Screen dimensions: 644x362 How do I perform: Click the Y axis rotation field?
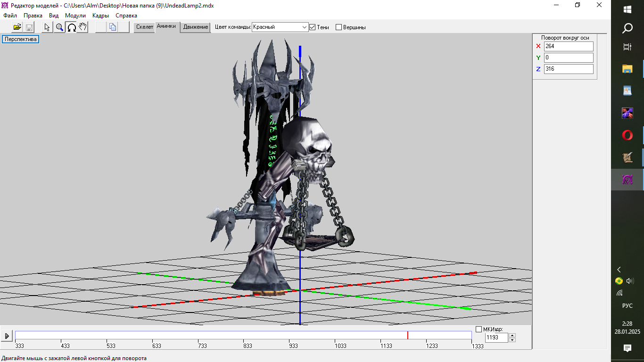[x=569, y=58]
